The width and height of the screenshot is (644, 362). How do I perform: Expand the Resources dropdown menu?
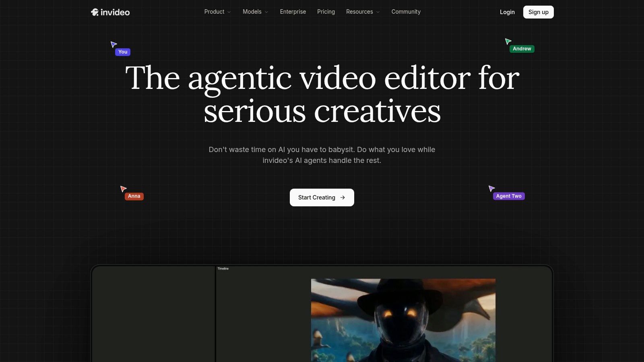[x=363, y=12]
